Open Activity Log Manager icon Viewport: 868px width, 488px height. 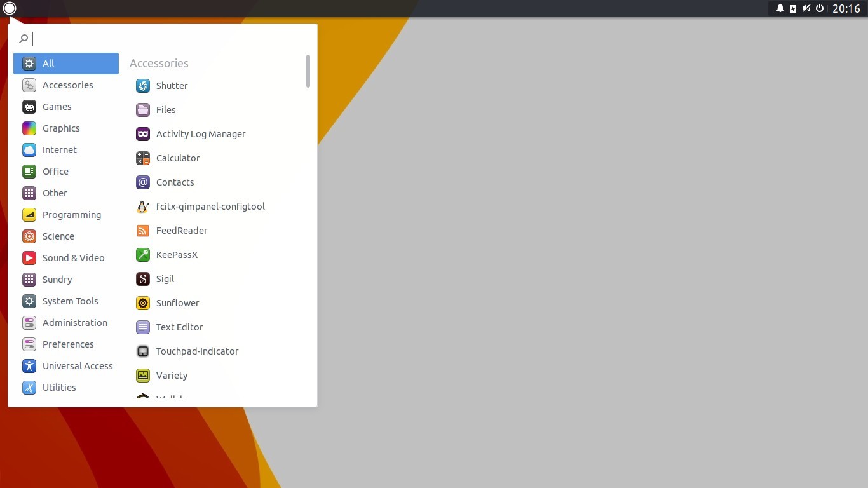pos(143,134)
